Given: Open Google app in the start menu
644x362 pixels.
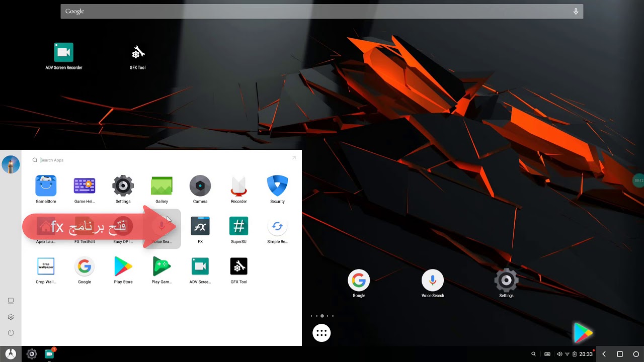Looking at the screenshot, I should (85, 270).
